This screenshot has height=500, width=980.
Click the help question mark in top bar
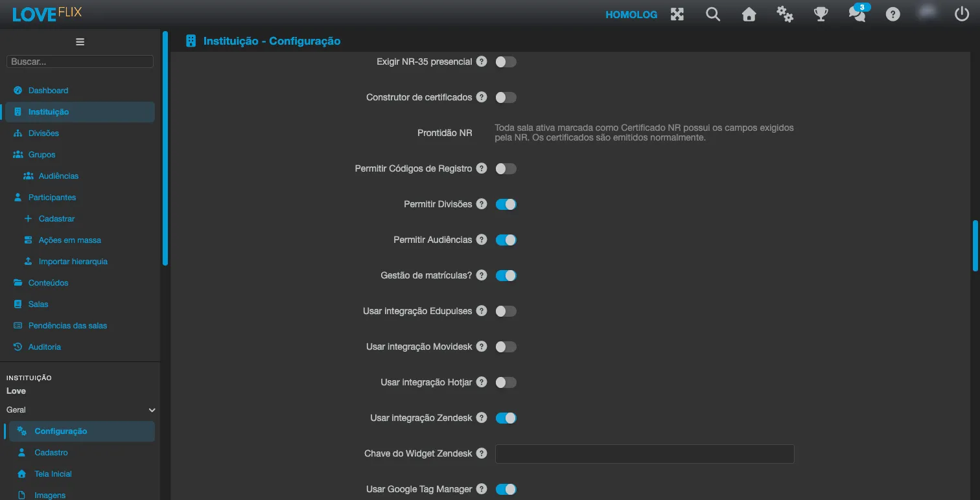coord(893,14)
